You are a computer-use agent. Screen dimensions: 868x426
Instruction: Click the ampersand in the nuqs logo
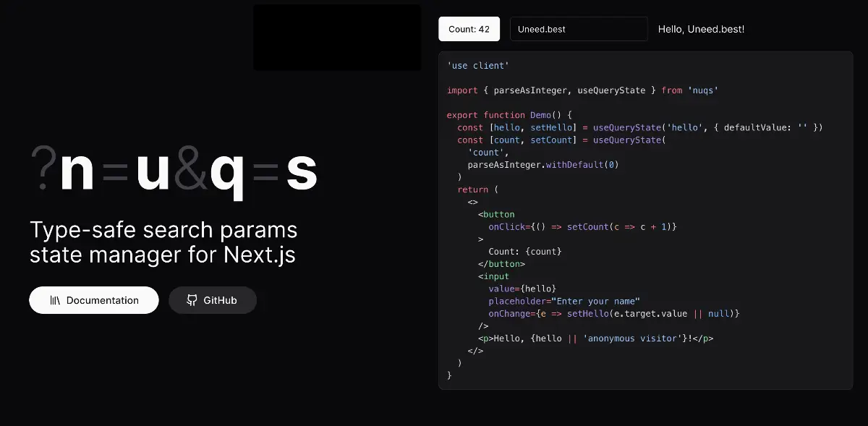point(190,173)
